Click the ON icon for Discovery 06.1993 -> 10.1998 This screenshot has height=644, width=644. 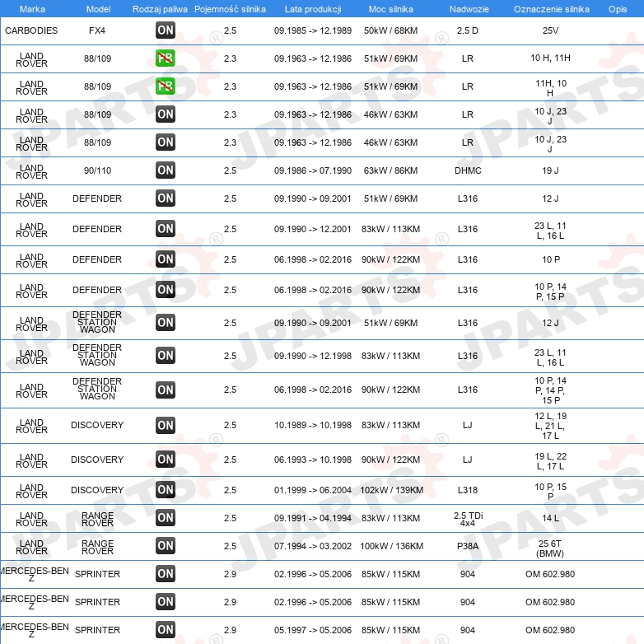(165, 459)
